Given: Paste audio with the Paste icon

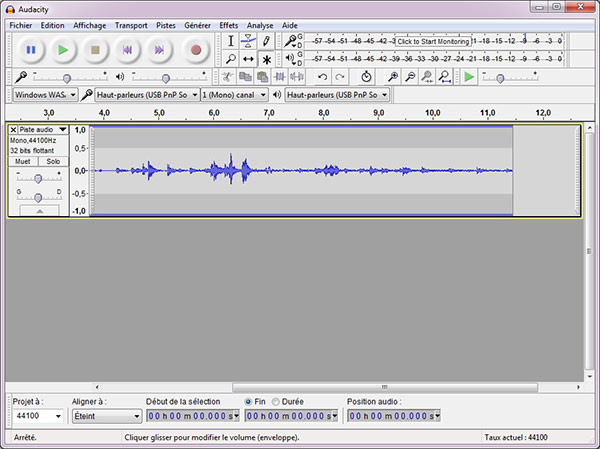Looking at the screenshot, I should click(x=262, y=77).
